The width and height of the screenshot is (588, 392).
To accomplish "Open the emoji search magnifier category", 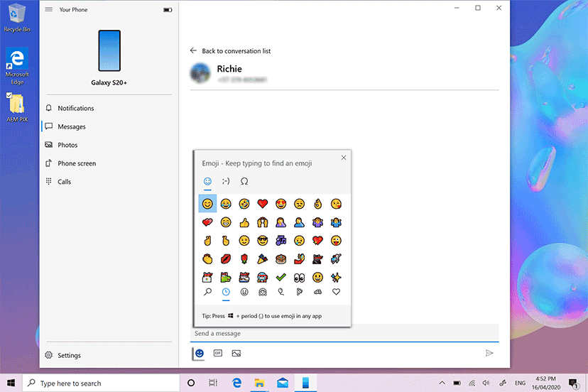I will (207, 292).
